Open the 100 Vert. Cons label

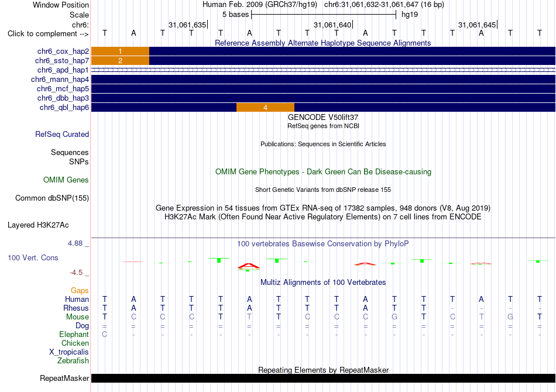click(x=33, y=257)
